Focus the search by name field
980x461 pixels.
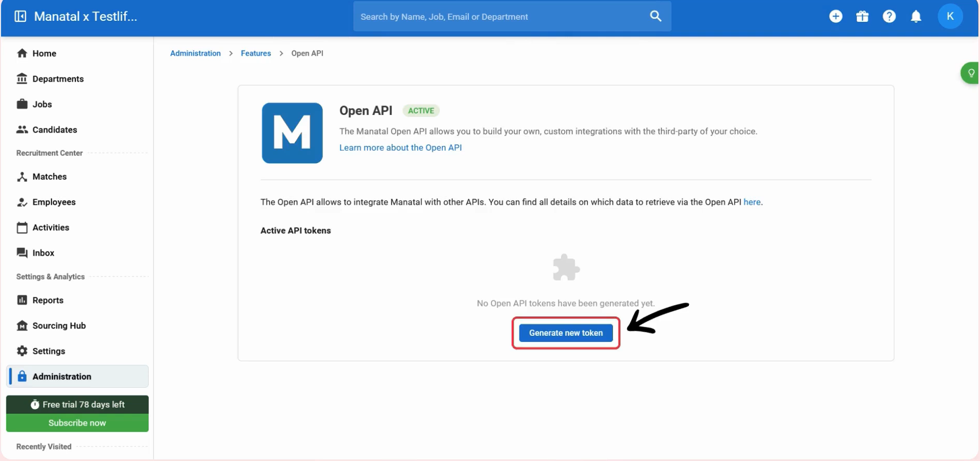[x=512, y=17]
